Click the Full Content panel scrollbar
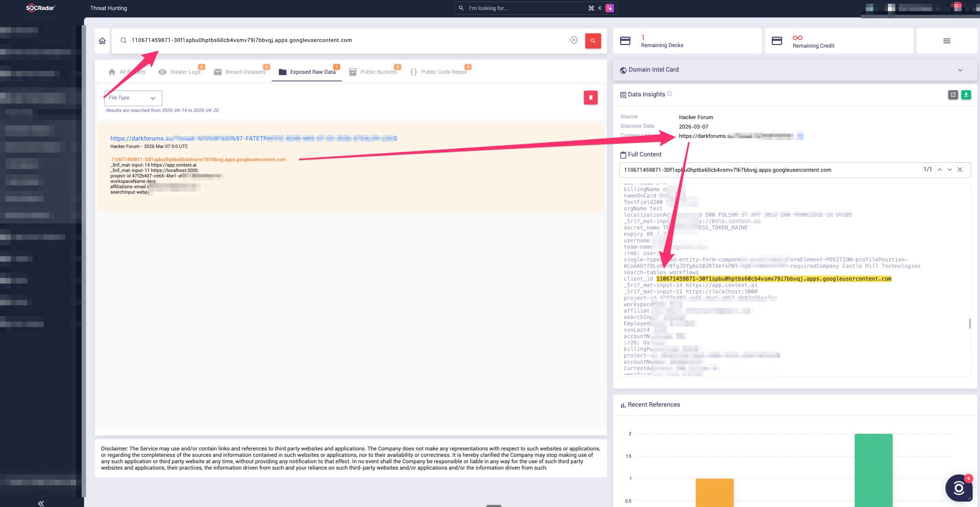The image size is (980, 507). tap(969, 324)
